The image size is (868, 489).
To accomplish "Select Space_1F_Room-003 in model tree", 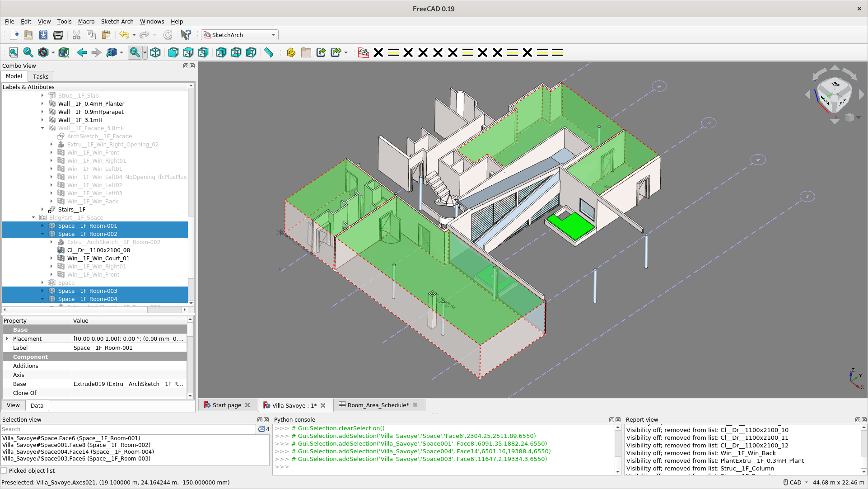I will pyautogui.click(x=87, y=291).
